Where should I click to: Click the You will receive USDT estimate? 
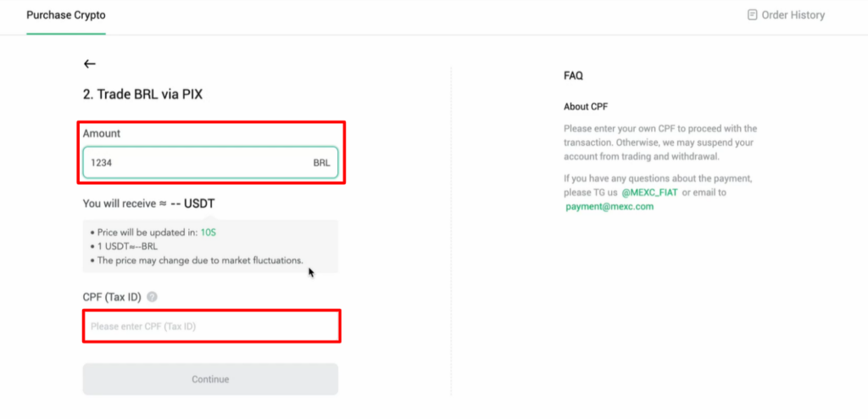(x=149, y=204)
